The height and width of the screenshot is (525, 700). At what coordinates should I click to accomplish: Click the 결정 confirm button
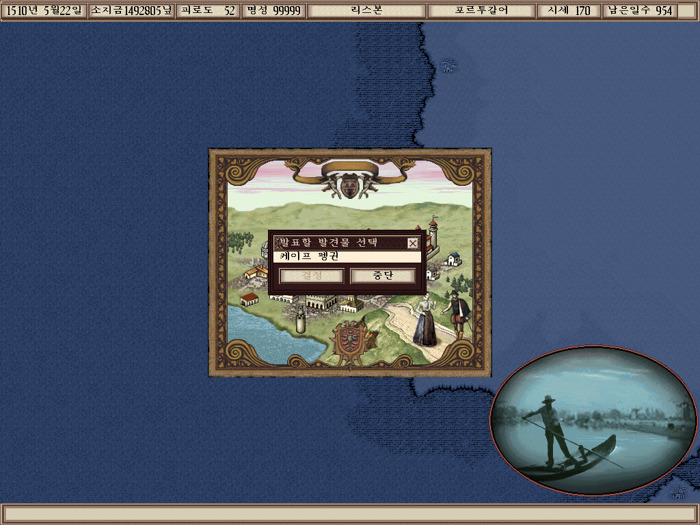312,276
